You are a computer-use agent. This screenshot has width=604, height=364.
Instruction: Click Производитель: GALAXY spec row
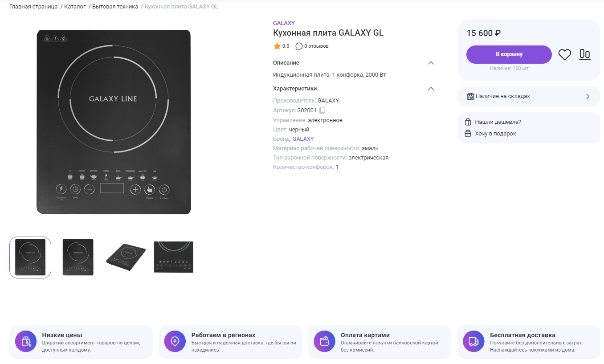coord(306,101)
